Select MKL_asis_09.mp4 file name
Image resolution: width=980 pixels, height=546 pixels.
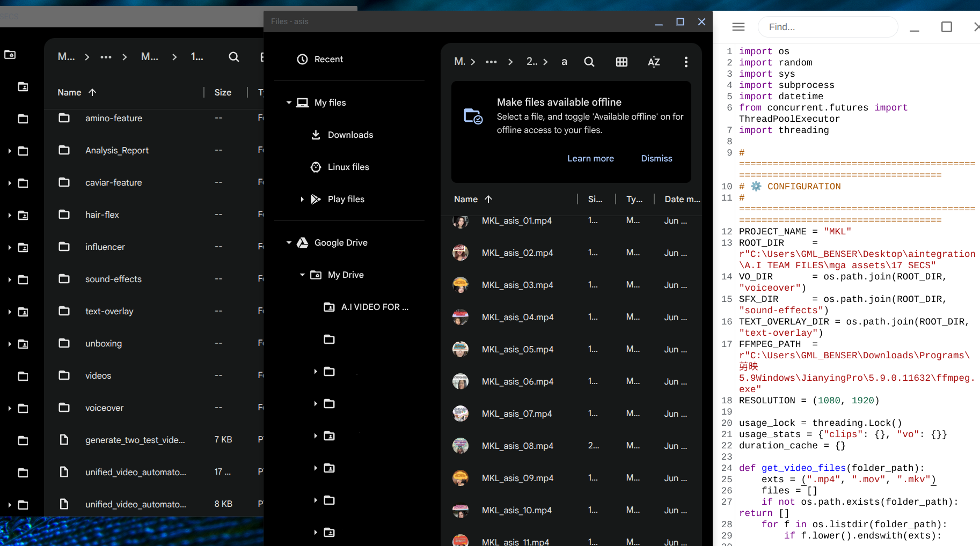[517, 478]
